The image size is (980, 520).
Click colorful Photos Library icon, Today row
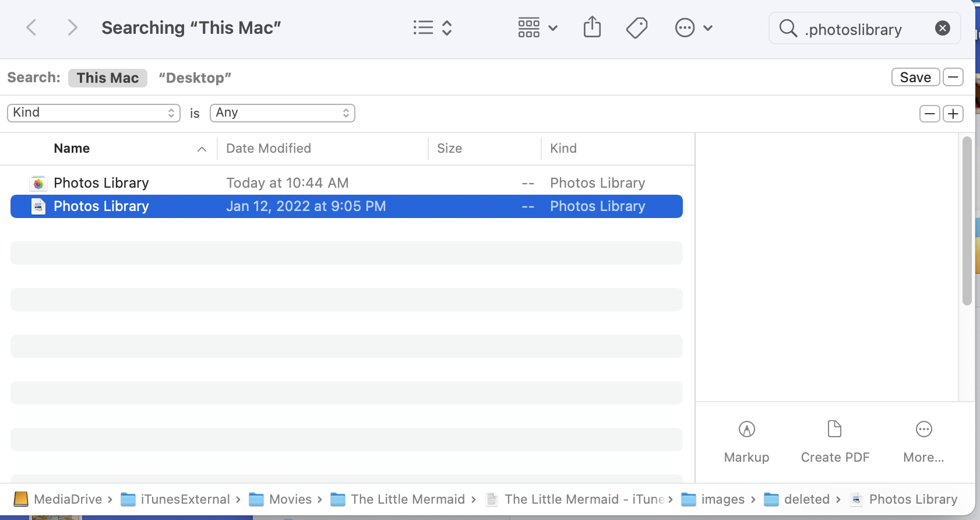point(38,183)
